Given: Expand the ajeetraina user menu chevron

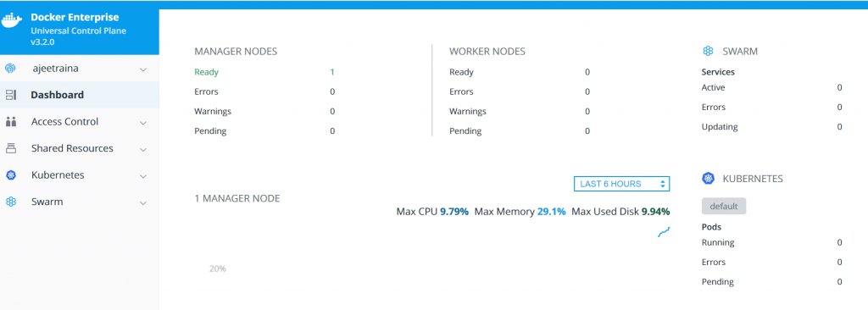Looking at the screenshot, I should coord(143,69).
